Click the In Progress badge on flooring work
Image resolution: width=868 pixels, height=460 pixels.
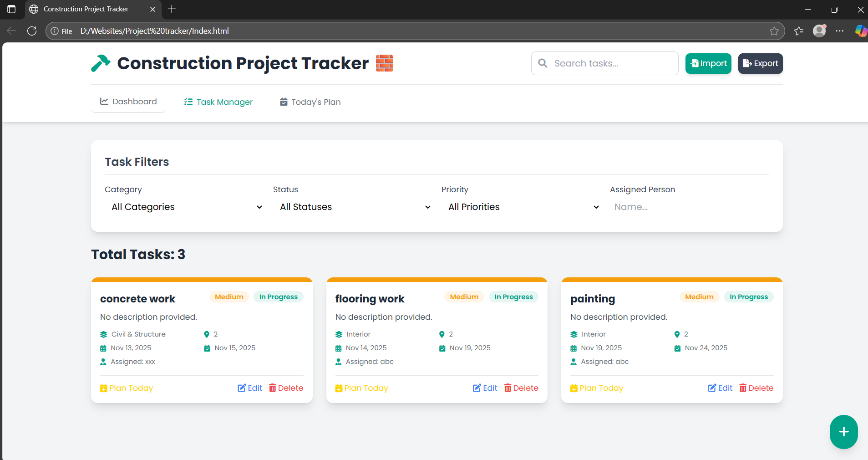513,296
